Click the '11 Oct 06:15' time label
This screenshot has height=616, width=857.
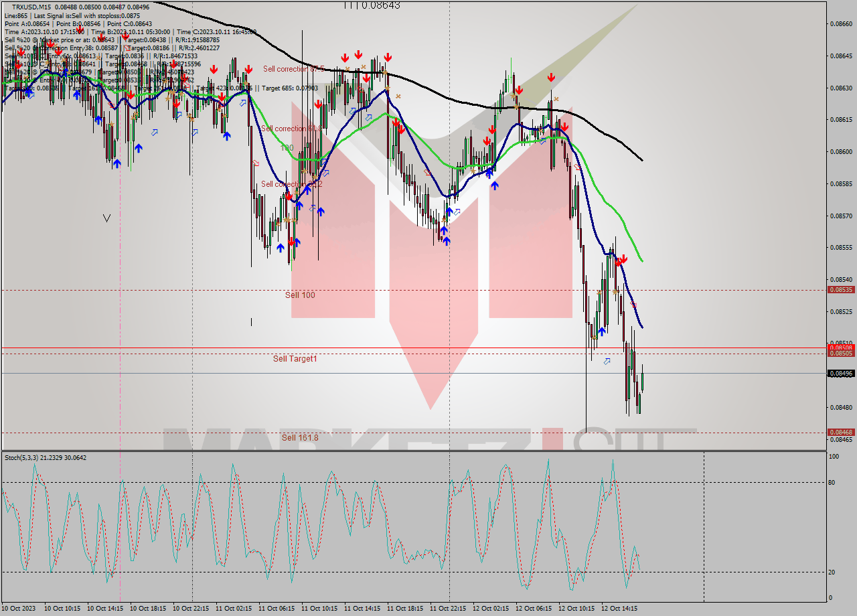click(x=277, y=609)
